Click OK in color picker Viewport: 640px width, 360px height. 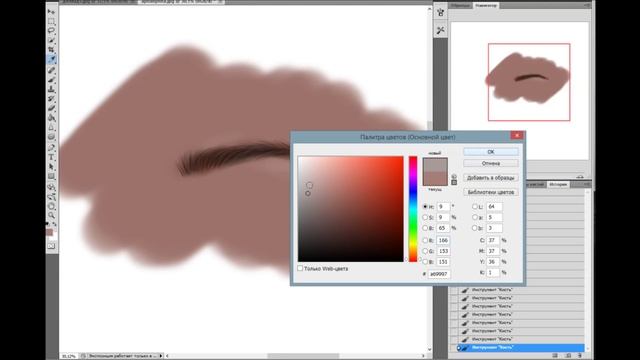(x=491, y=152)
